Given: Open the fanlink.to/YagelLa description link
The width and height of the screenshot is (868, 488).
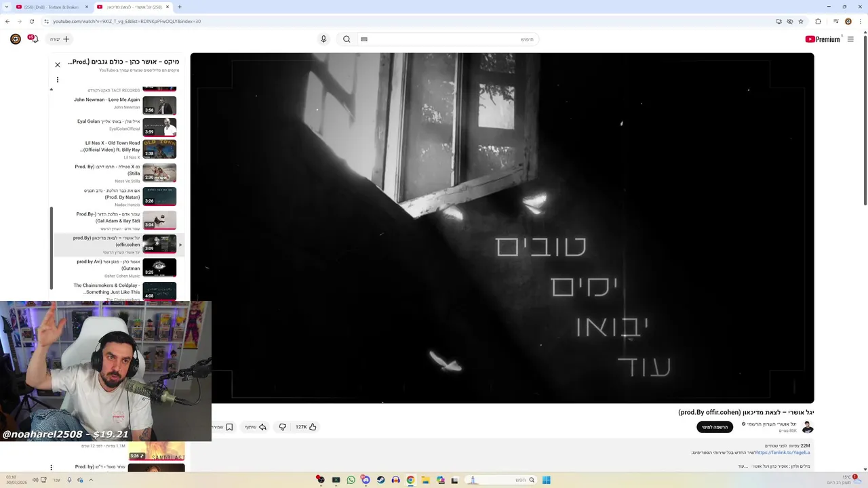Looking at the screenshot, I should (783, 452).
